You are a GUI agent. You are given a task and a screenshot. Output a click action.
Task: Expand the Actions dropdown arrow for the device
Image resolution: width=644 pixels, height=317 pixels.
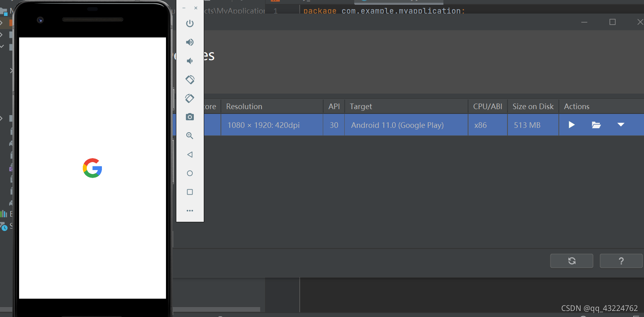coord(621,125)
